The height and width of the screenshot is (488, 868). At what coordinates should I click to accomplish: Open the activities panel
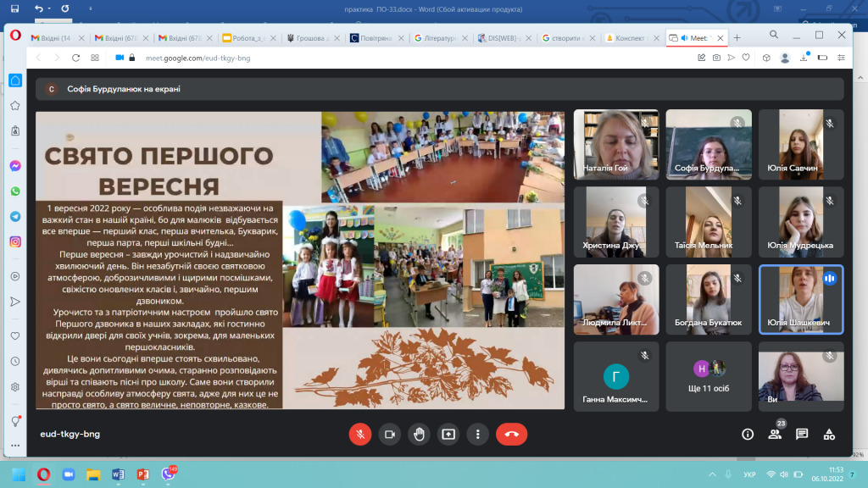(x=830, y=434)
